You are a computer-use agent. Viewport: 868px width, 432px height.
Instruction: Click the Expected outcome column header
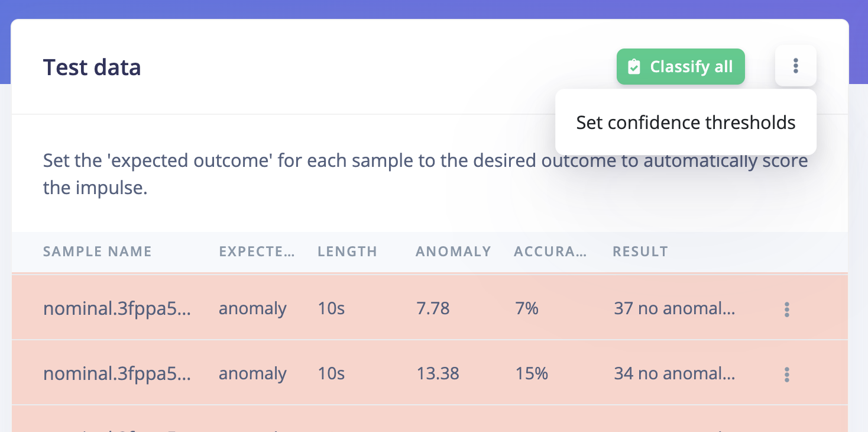pos(257,252)
